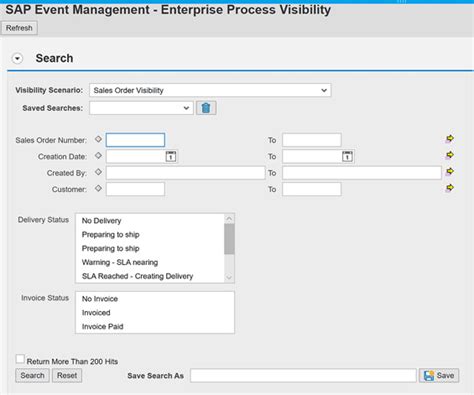
Task: Select first Preparing to ship entry
Action: [x=150, y=235]
